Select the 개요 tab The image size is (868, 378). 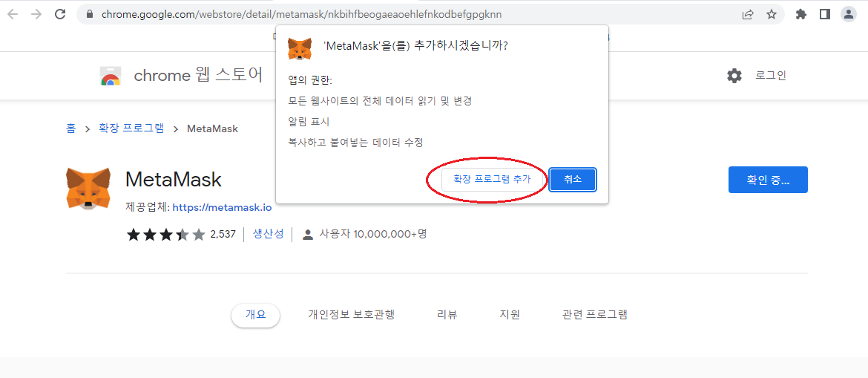[x=255, y=315]
